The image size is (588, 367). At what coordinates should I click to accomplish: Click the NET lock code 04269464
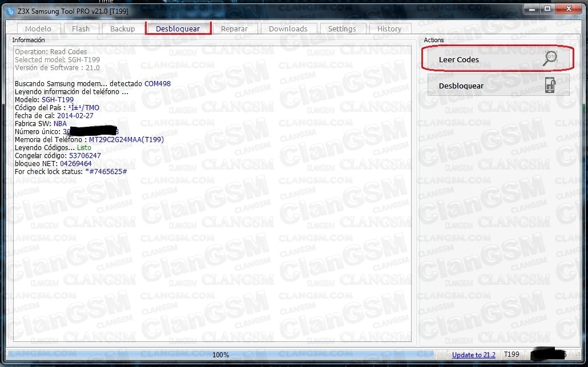pos(76,163)
